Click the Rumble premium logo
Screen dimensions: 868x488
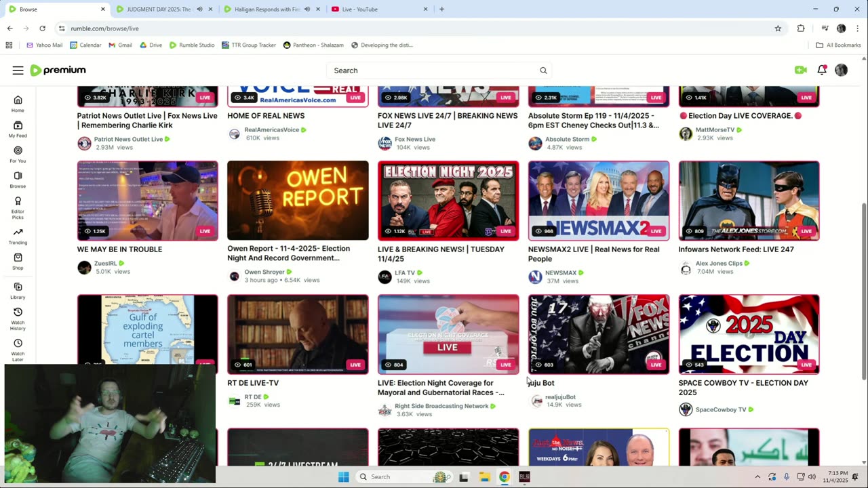[x=58, y=70]
